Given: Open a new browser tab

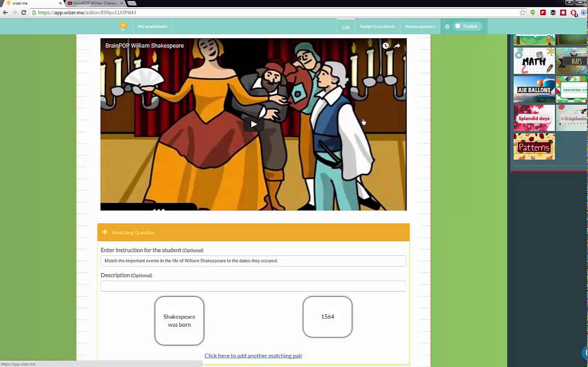Looking at the screenshot, I should pyautogui.click(x=131, y=3).
